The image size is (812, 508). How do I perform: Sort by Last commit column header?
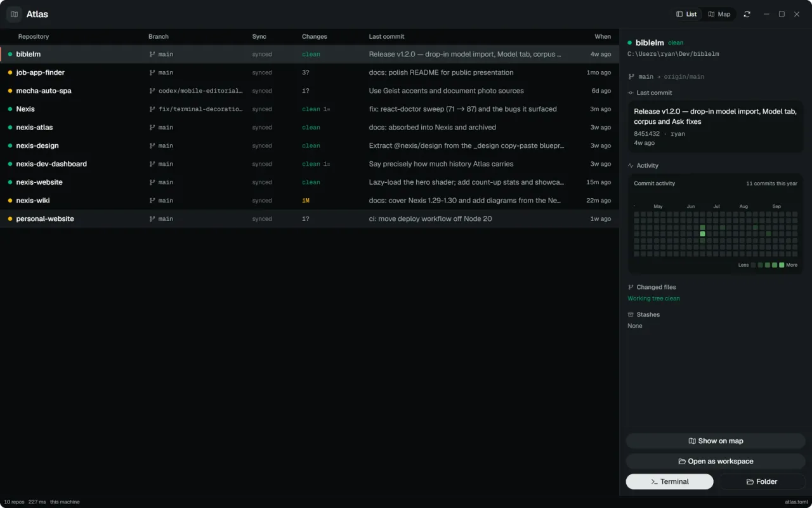[386, 37]
